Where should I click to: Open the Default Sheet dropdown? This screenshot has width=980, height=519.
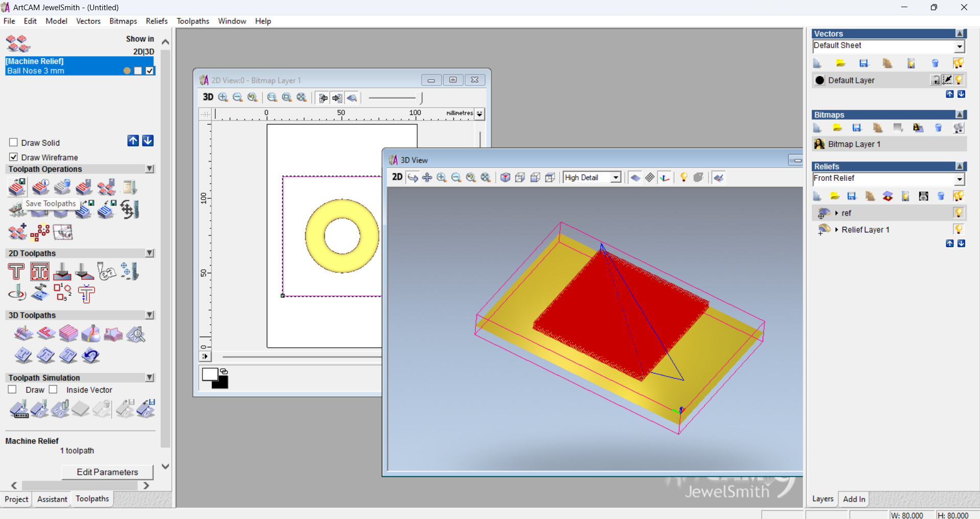(x=960, y=46)
